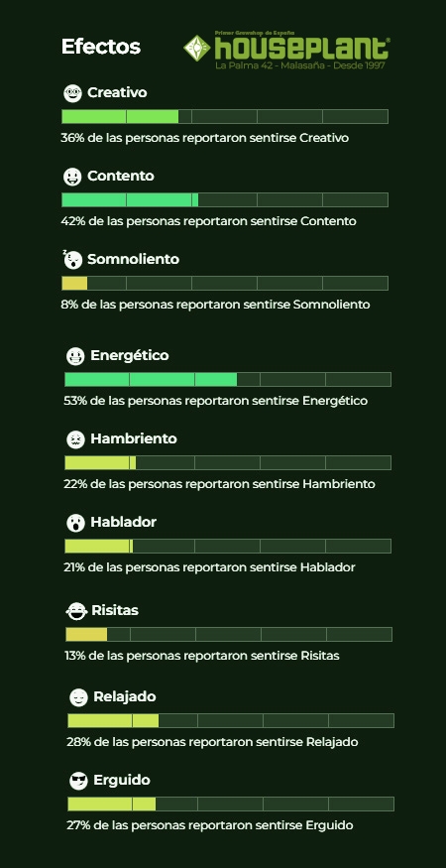Select the Somnoliento sleeping emoji icon
Viewport: 446px width, 868px height.
point(72,260)
